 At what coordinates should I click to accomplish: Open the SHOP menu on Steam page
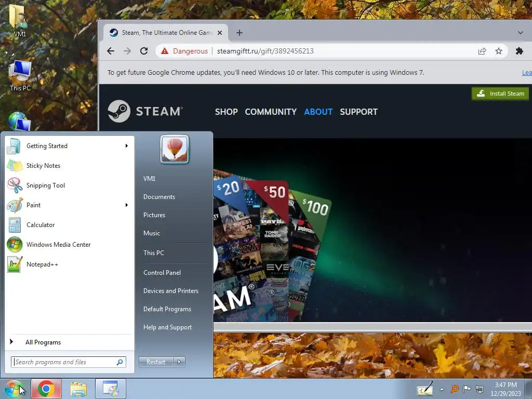tap(227, 112)
